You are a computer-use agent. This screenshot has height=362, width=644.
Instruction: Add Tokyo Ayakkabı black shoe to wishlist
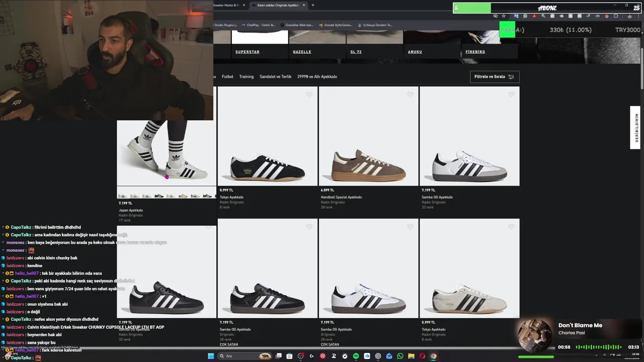pos(309,94)
